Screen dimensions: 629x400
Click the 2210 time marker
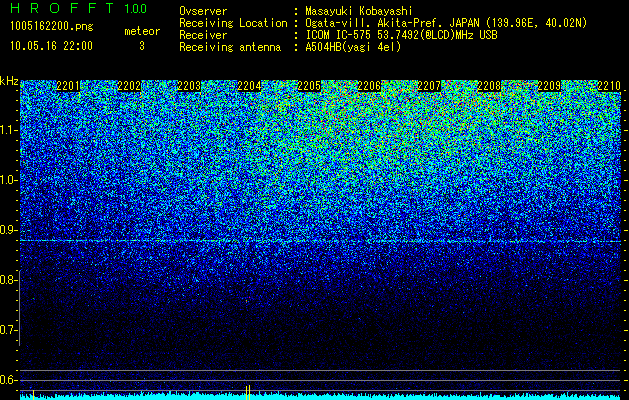(609, 86)
